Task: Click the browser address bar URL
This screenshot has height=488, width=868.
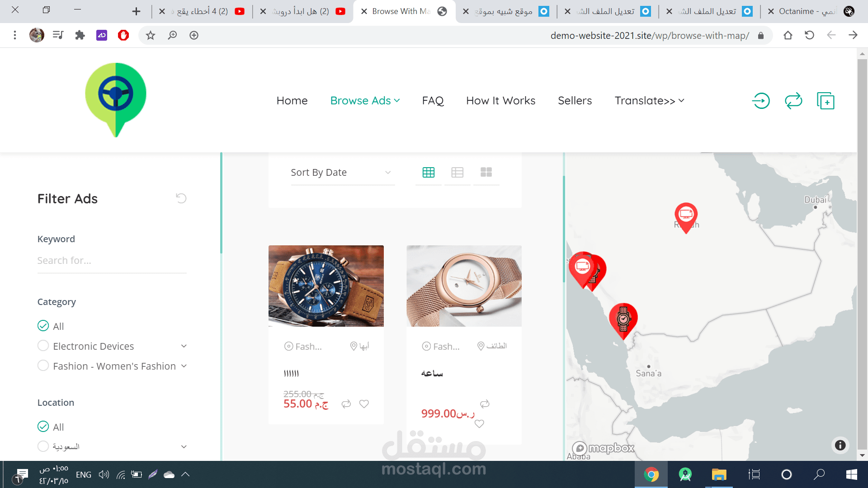Action: tap(650, 36)
